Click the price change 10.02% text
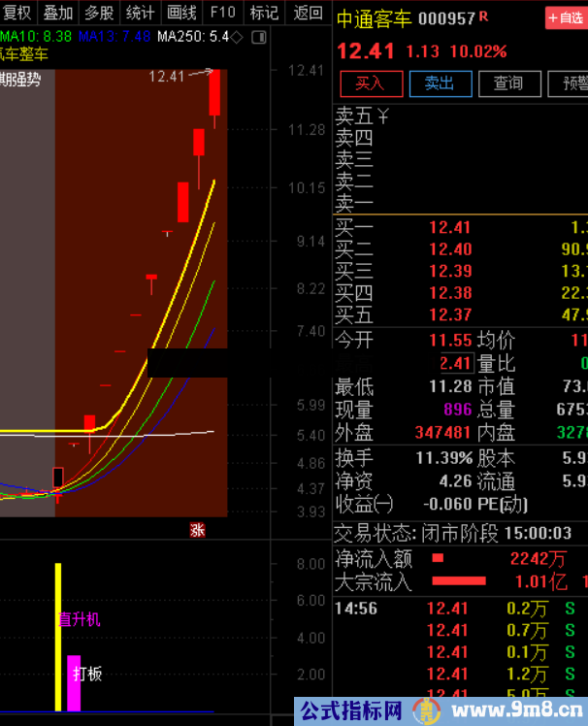Screen dimensions: 588x726 tap(477, 51)
